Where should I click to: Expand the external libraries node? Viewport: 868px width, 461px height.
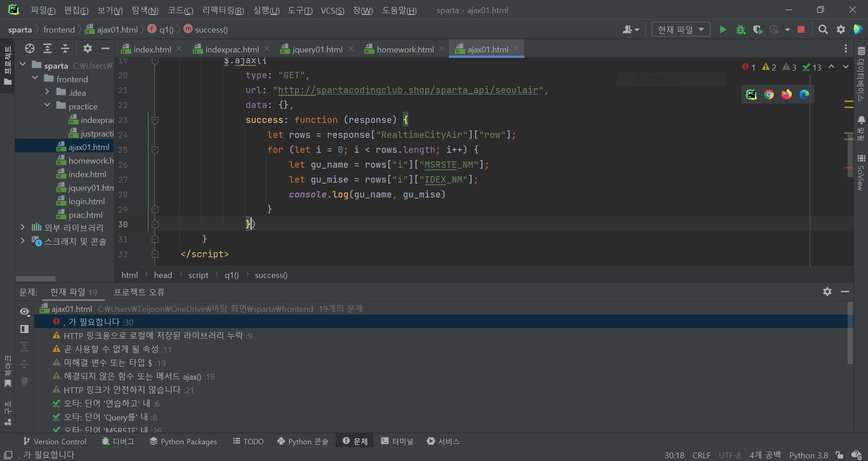point(23,227)
